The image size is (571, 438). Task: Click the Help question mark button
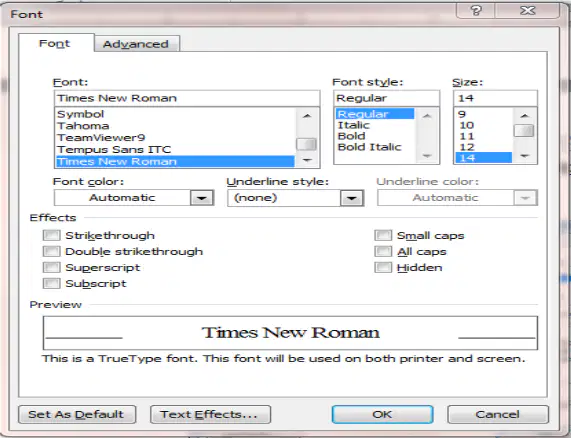[476, 11]
